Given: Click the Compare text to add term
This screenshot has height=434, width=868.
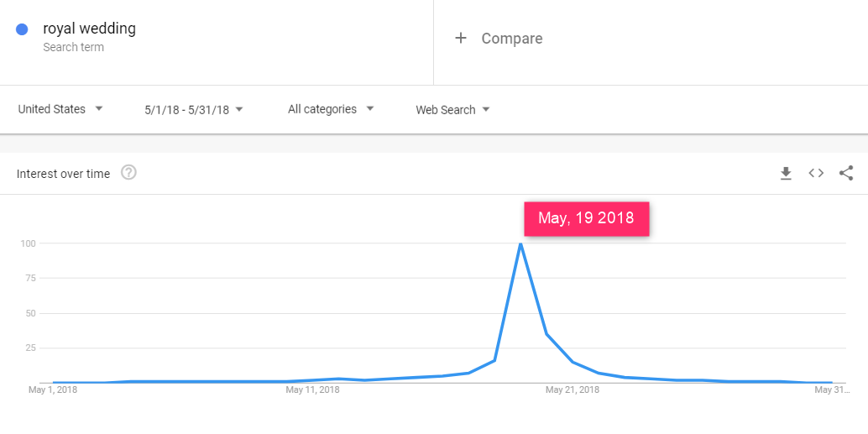Looking at the screenshot, I should coord(511,39).
